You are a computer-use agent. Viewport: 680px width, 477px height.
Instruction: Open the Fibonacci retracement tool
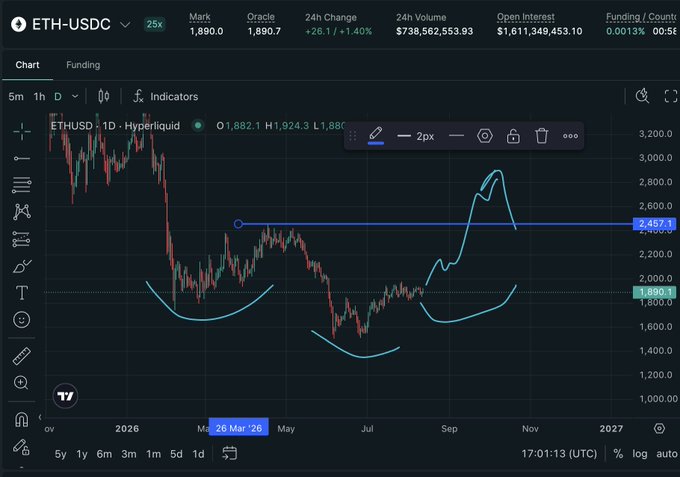22,185
